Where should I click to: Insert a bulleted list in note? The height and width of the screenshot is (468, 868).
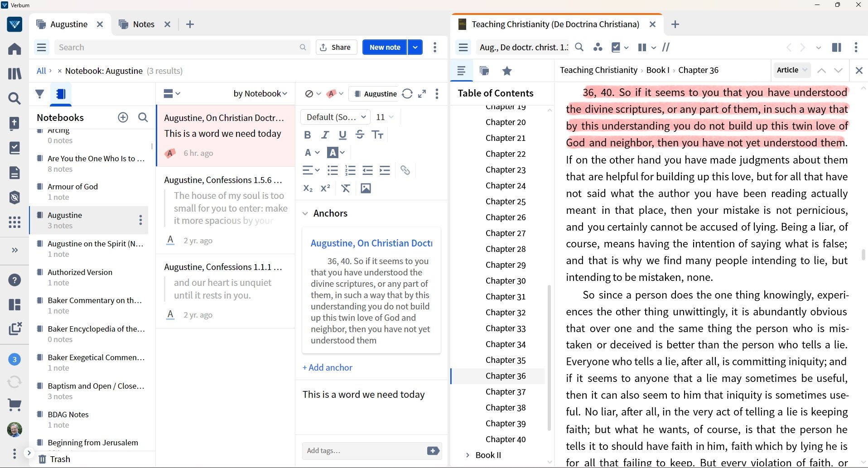(x=333, y=170)
